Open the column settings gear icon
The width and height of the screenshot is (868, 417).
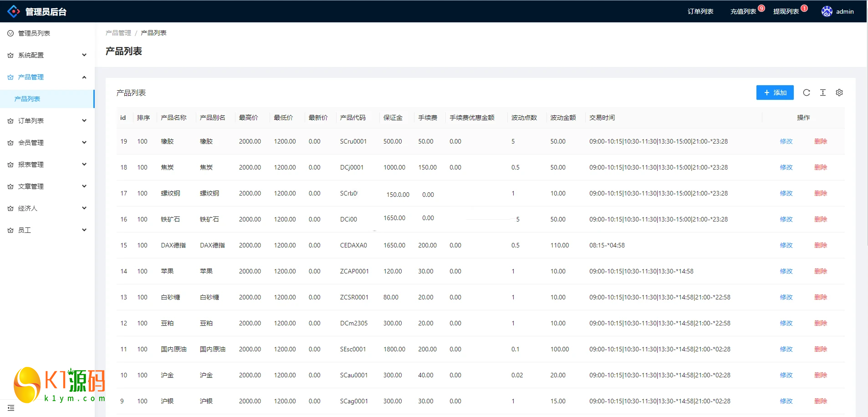(839, 93)
